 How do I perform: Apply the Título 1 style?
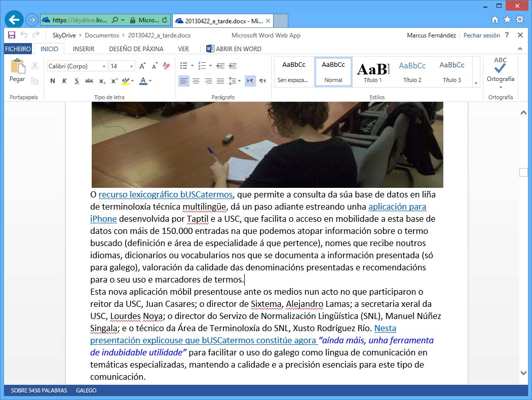pos(372,72)
